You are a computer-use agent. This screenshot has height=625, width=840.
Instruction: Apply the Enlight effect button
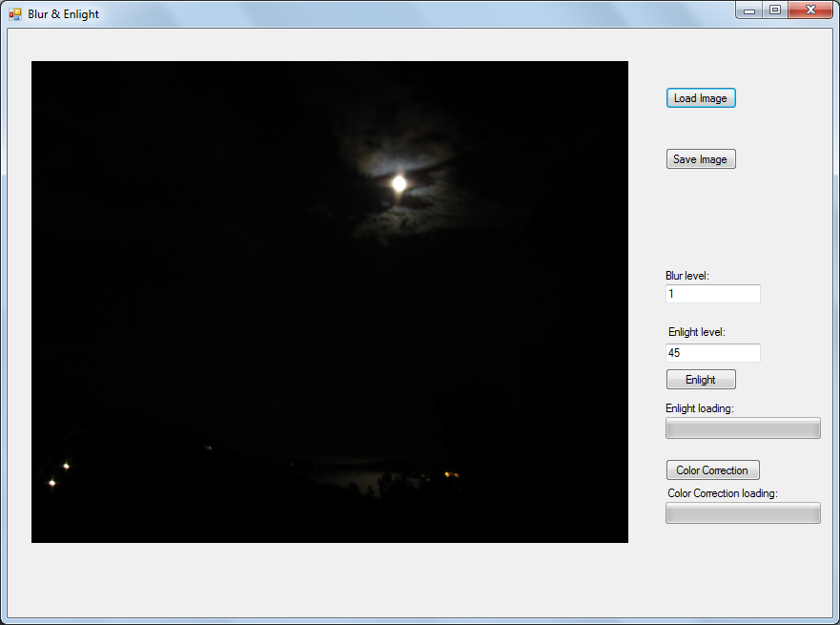click(701, 380)
